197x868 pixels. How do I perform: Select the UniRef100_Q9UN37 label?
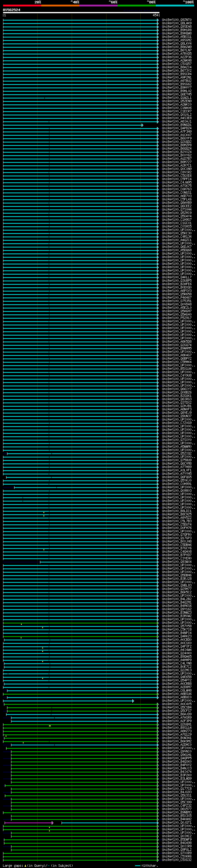point(177,416)
